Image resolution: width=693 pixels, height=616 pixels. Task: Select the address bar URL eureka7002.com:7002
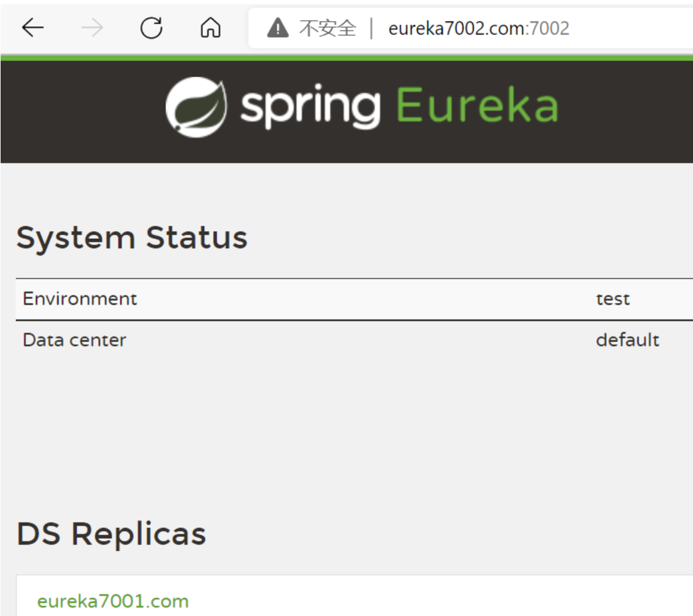tap(479, 28)
